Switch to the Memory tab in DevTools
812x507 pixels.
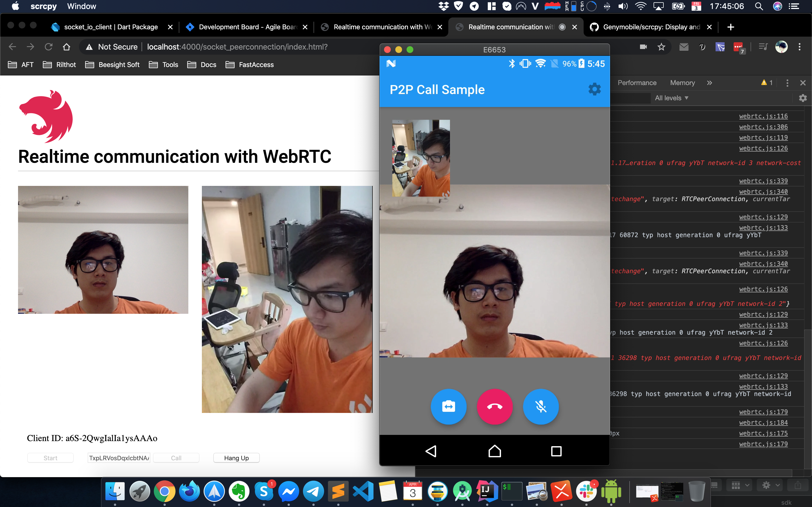click(x=682, y=83)
